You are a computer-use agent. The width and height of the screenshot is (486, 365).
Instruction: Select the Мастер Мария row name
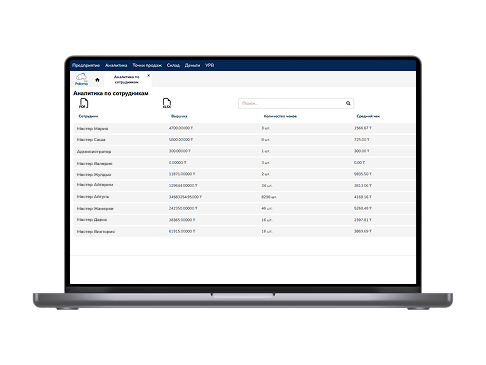pyautogui.click(x=92, y=128)
